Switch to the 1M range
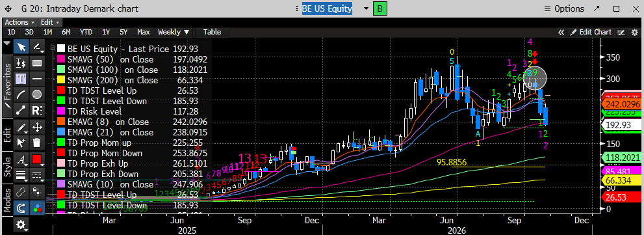Viewport: 644px width, 235px height. pos(47,32)
